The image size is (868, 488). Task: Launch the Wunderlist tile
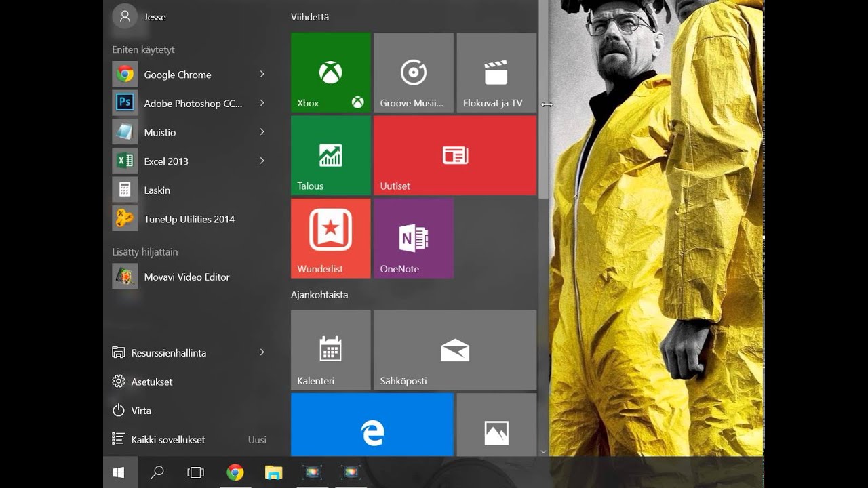click(331, 238)
